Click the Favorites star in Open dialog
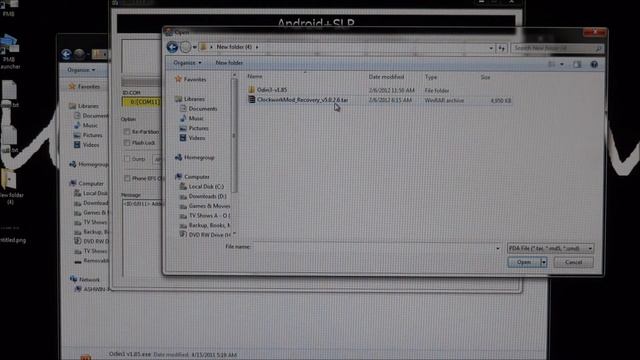The height and width of the screenshot is (360, 640). coord(178,79)
